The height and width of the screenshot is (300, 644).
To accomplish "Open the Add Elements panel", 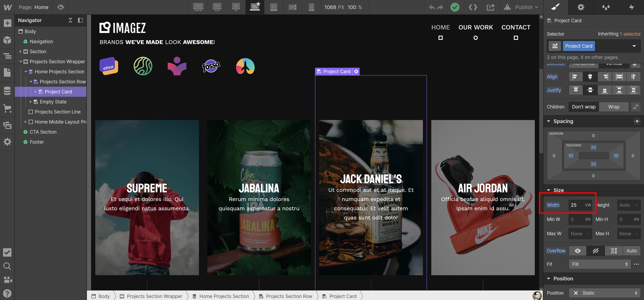I will pyautogui.click(x=7, y=23).
